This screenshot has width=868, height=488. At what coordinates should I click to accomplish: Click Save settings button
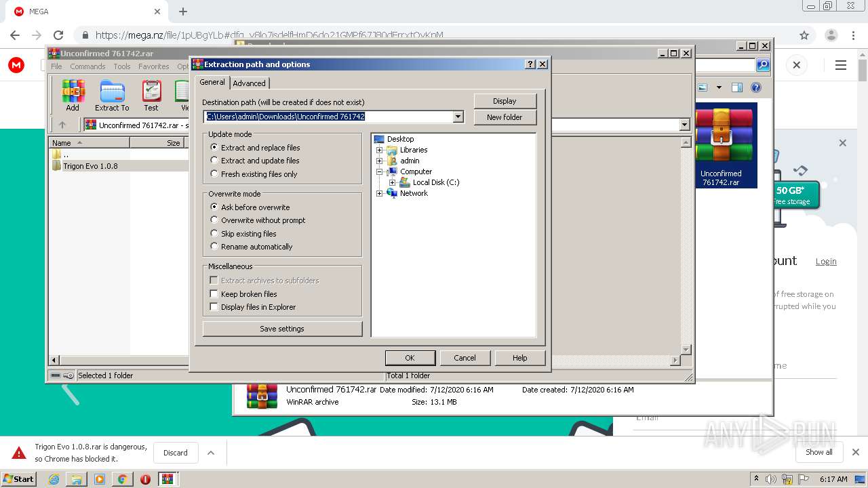pos(282,329)
